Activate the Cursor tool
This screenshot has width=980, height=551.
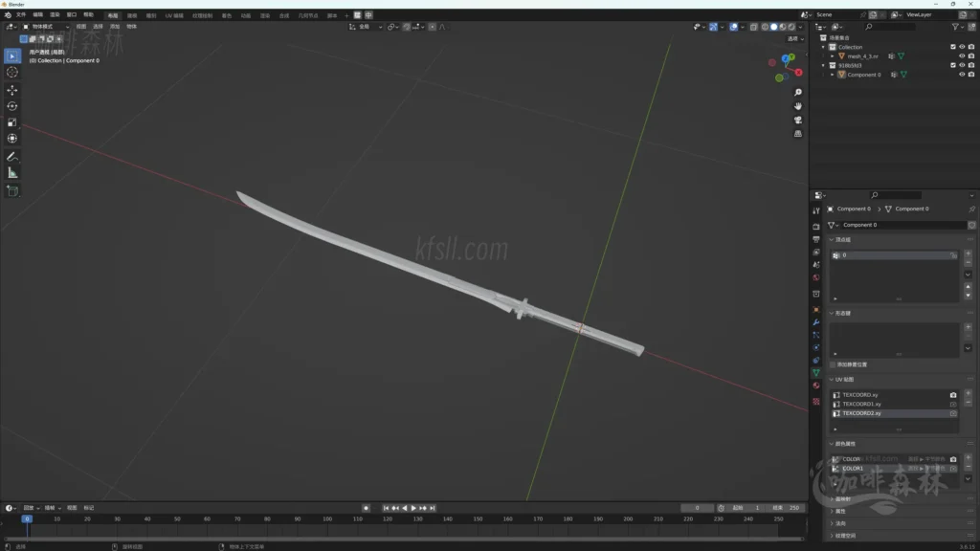(12, 72)
